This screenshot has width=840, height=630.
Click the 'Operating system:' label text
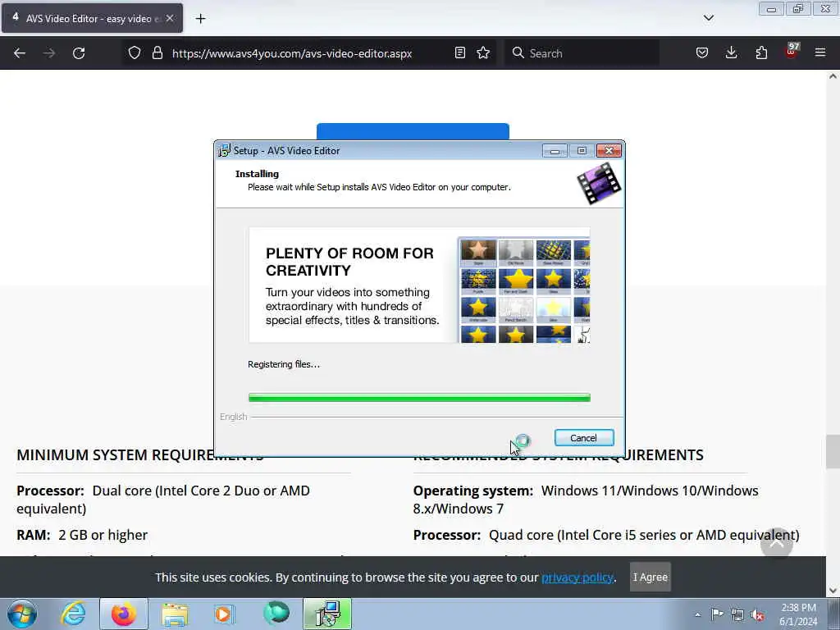(473, 491)
